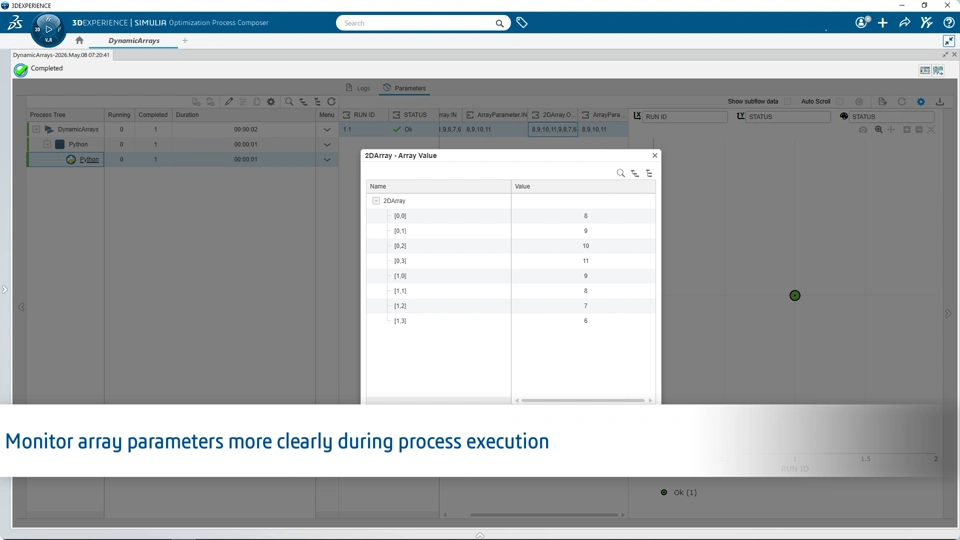The width and height of the screenshot is (960, 540).
Task: Click search icon in Array Value dialog
Action: (621, 173)
